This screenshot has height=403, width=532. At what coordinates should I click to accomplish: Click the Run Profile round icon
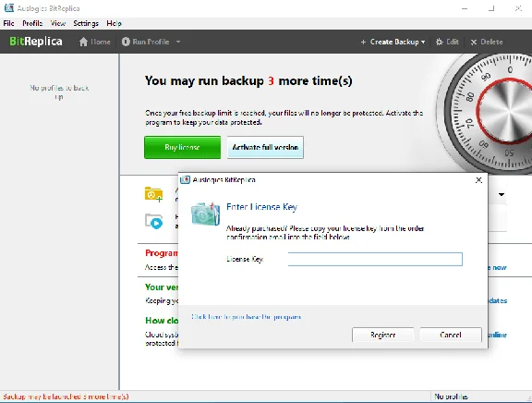click(x=126, y=42)
